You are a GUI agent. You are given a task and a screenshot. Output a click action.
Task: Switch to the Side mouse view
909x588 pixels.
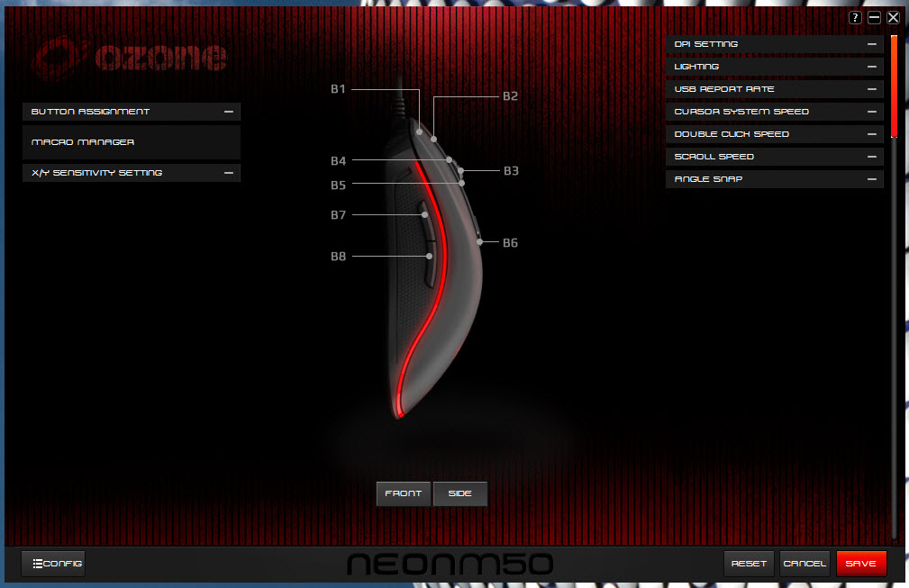click(459, 493)
